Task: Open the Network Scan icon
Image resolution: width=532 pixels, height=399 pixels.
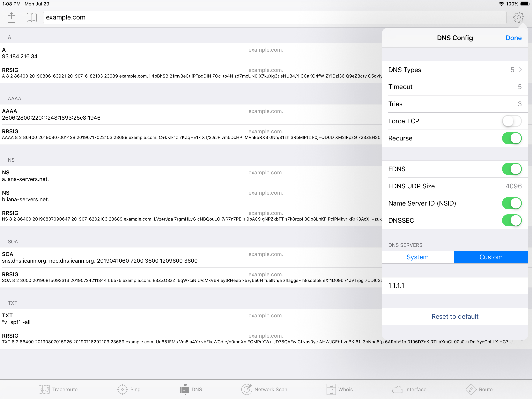Action: 247,389
